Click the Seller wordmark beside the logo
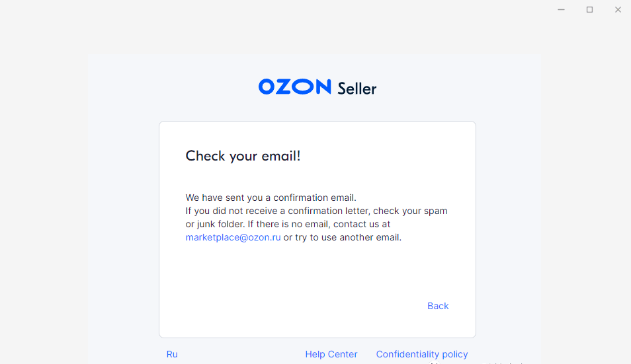The width and height of the screenshot is (631, 364). click(x=357, y=88)
